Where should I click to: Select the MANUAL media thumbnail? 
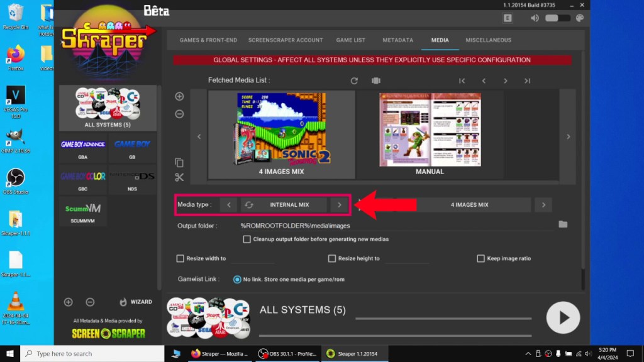coord(430,132)
